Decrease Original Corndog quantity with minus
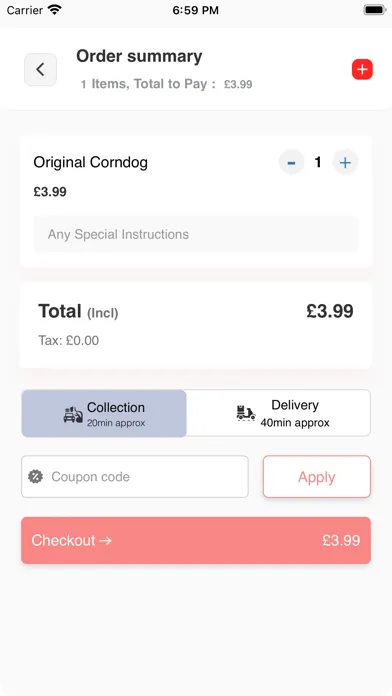Screen dimensions: 392x696 coord(291,162)
